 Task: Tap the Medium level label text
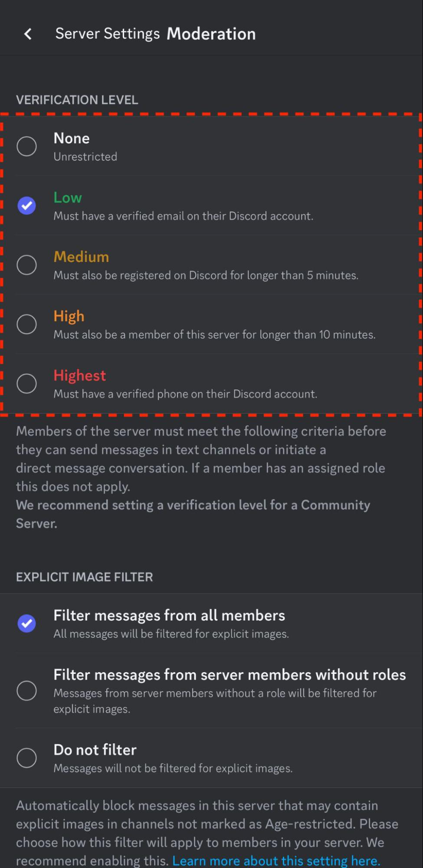click(x=81, y=257)
